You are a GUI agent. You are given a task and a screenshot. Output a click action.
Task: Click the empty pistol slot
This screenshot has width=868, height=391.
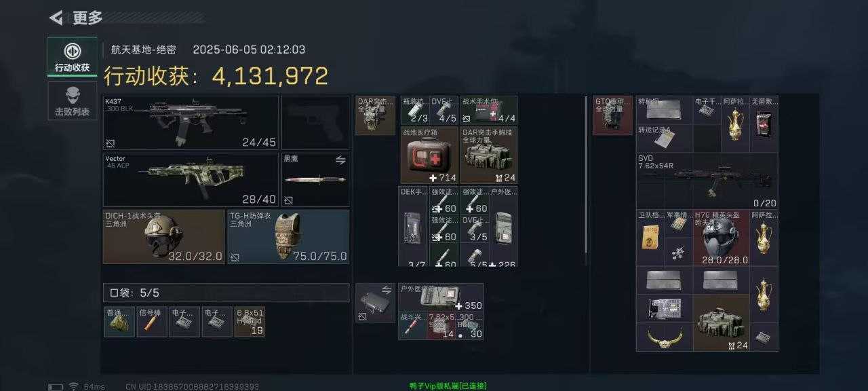tap(315, 123)
